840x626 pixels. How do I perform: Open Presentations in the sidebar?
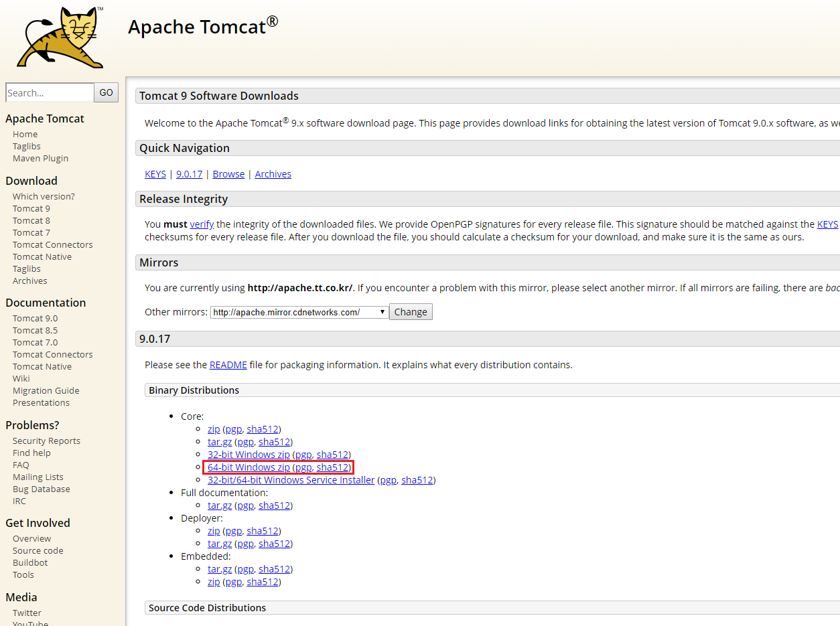click(x=41, y=402)
